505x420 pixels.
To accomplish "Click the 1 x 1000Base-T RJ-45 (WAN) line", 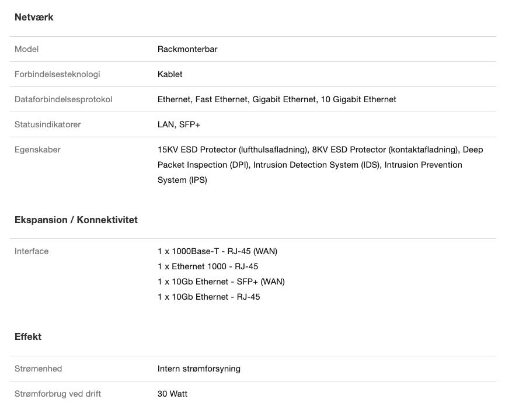I will [x=217, y=251].
